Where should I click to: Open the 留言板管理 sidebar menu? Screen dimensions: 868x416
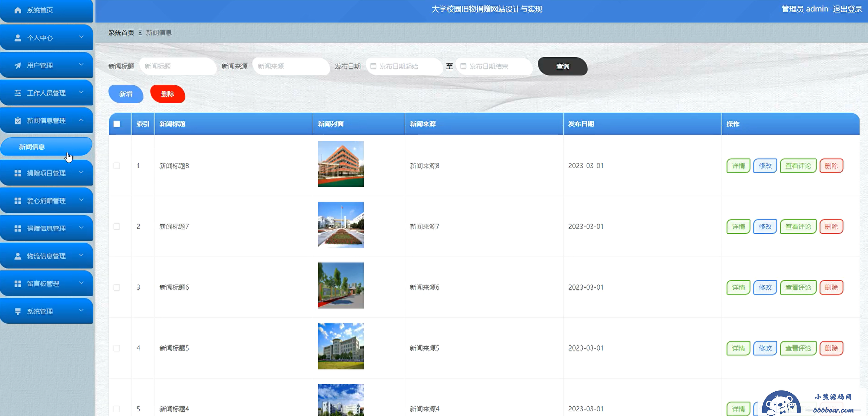click(46, 284)
